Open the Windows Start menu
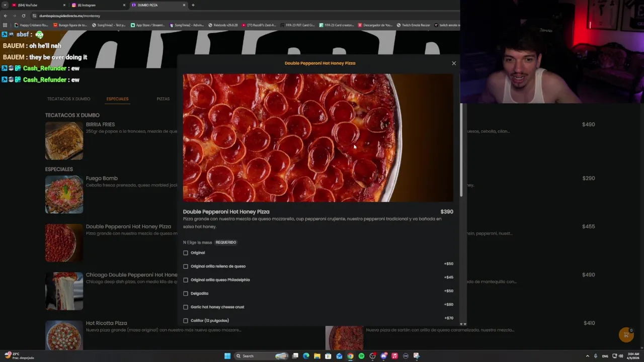 click(227, 356)
